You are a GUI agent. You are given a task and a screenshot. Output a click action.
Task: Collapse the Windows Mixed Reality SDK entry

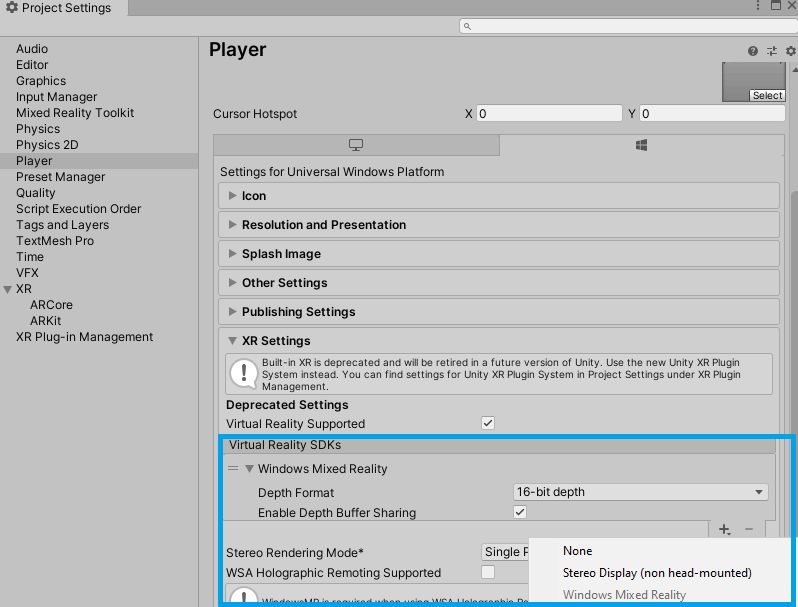click(x=249, y=469)
